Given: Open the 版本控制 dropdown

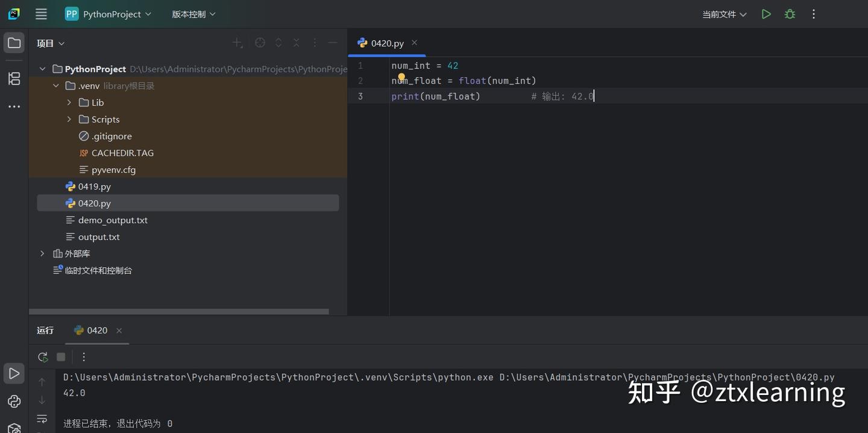Looking at the screenshot, I should (x=193, y=14).
